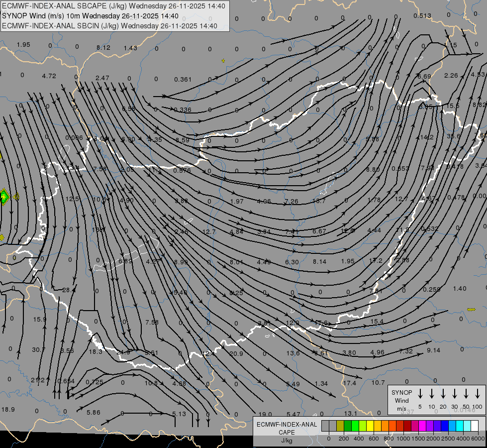Click the map value 13.6
The image size is (487, 448).
pyautogui.click(x=293, y=353)
